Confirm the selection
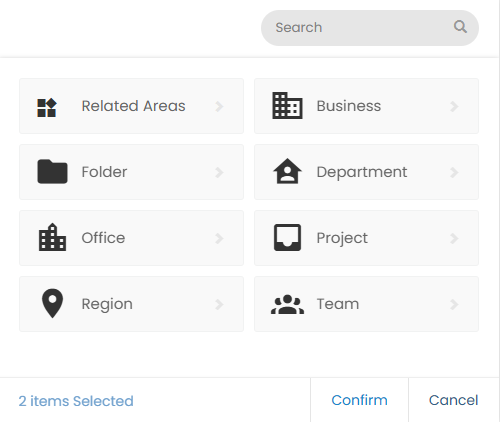This screenshot has width=500, height=422. click(359, 400)
